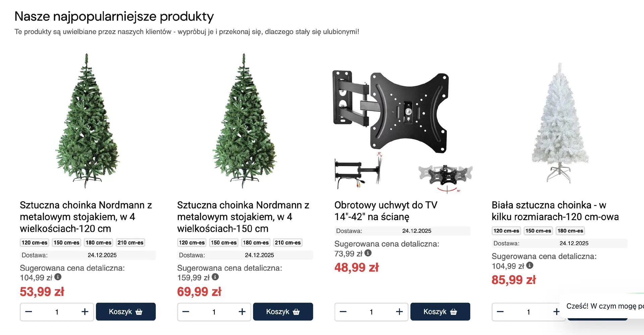The width and height of the screenshot is (644, 335).
Task: Decrease quantity of Nordmann 120 cm tree
Action: [x=29, y=312]
